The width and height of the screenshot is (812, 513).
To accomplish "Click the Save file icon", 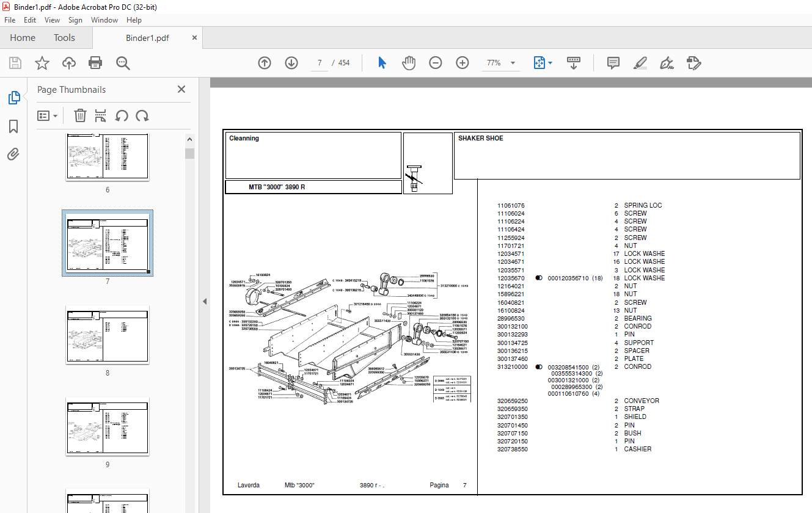I will coord(15,63).
